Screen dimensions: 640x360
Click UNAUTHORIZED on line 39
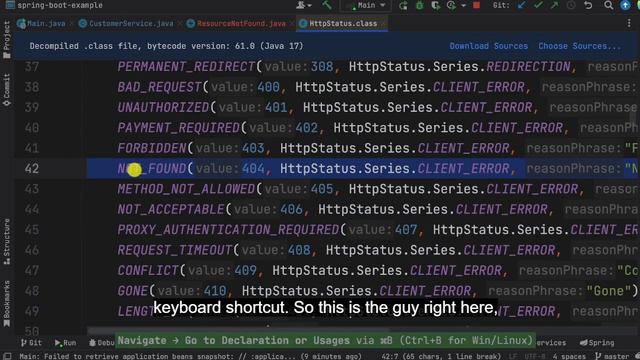[x=163, y=107]
